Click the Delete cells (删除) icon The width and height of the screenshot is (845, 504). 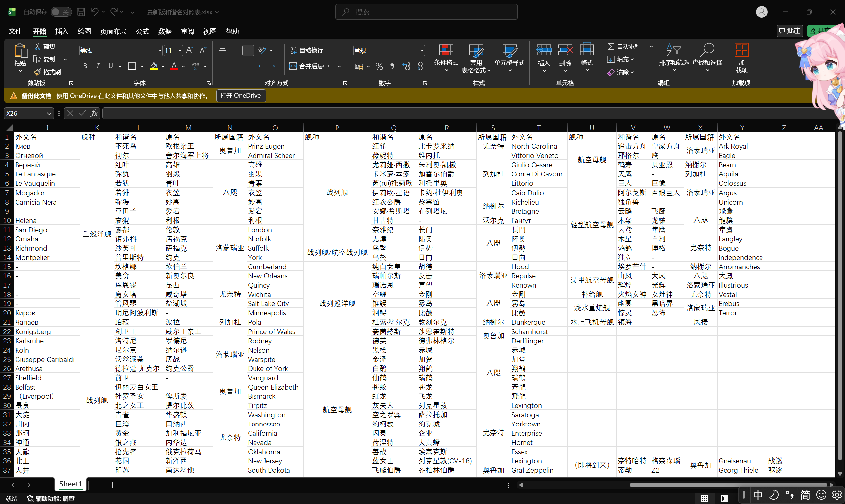[x=565, y=50]
